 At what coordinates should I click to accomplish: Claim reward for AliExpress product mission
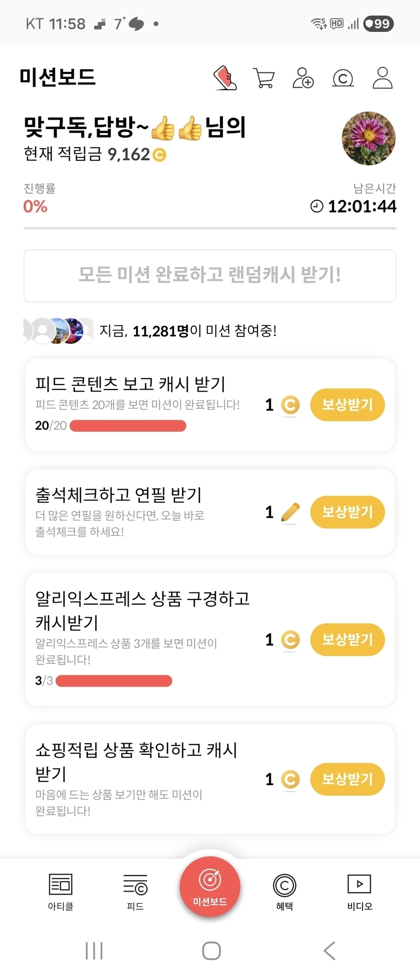347,640
